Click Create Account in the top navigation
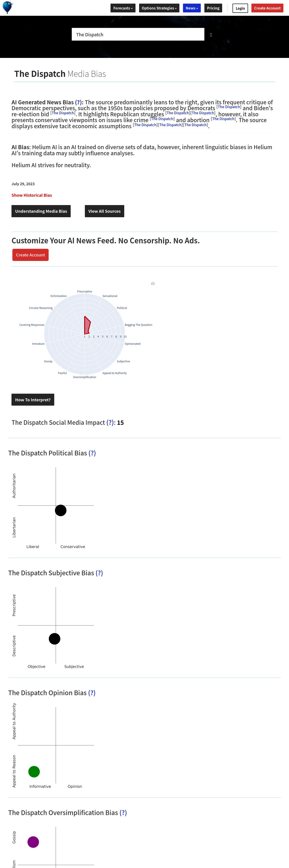 [x=267, y=8]
